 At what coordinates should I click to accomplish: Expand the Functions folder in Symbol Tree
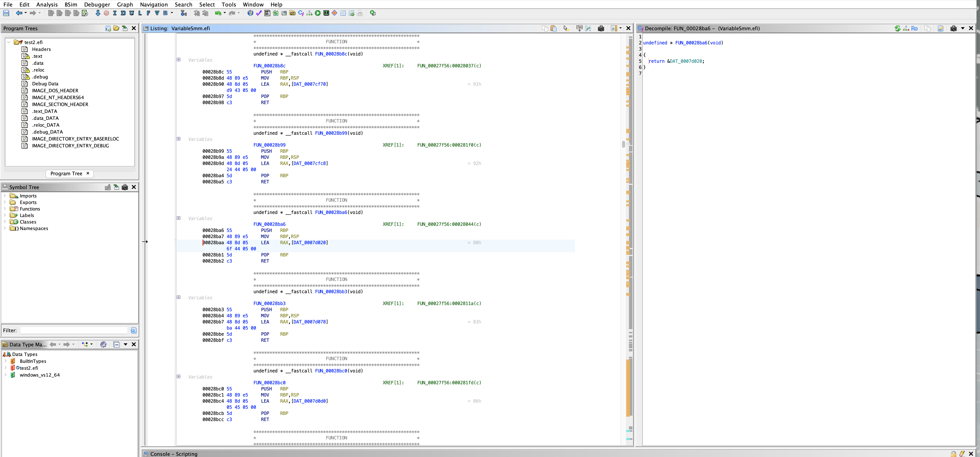(x=5, y=209)
